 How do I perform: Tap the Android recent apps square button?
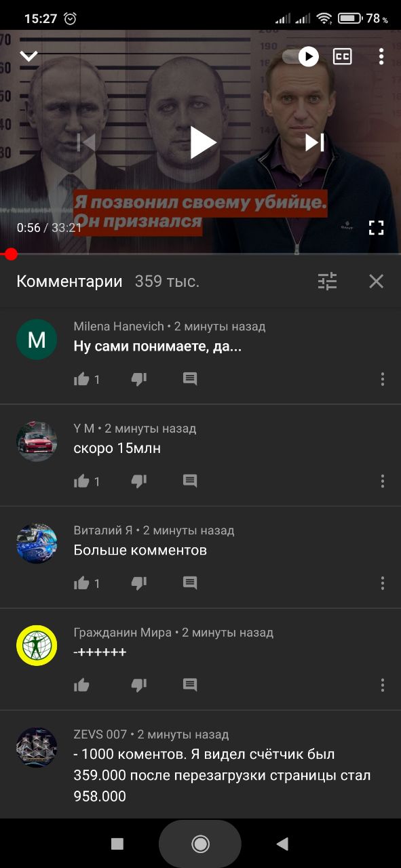[117, 844]
